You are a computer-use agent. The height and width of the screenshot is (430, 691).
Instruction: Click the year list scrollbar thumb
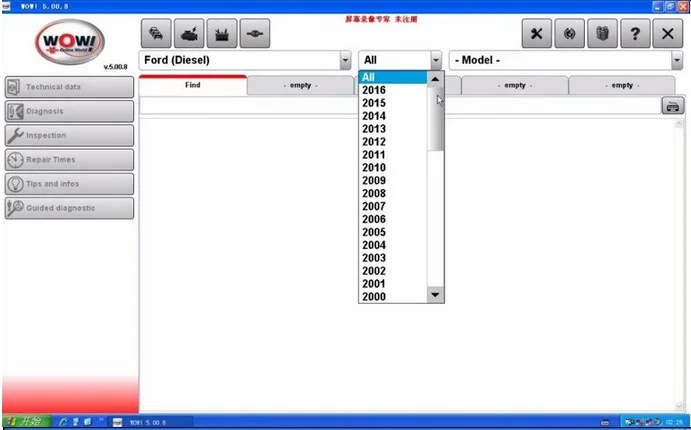(x=435, y=119)
